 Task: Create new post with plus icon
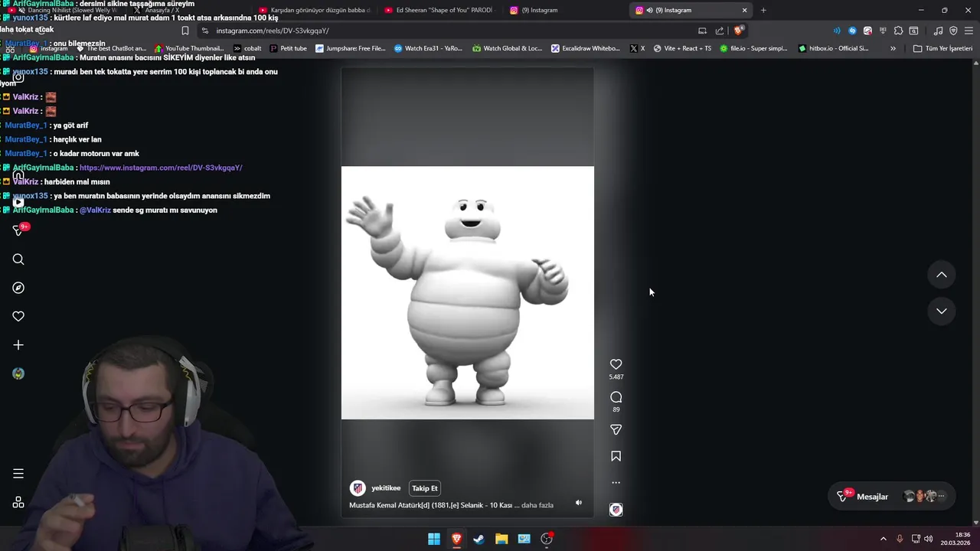[x=18, y=345]
